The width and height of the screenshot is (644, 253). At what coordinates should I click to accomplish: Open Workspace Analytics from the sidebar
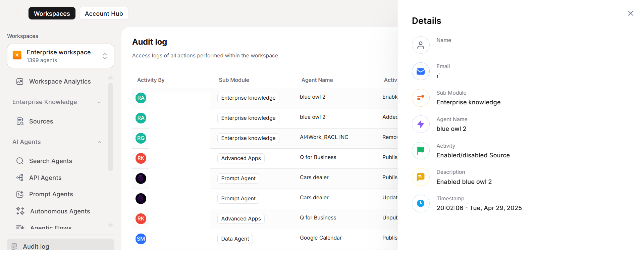coord(60,82)
